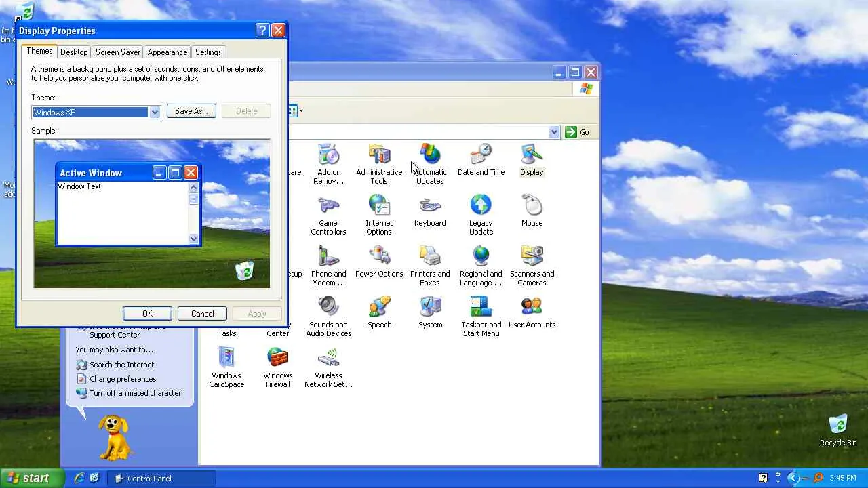Click the Control Panel taskbar button
Screen dimensions: 868x488
[163, 478]
